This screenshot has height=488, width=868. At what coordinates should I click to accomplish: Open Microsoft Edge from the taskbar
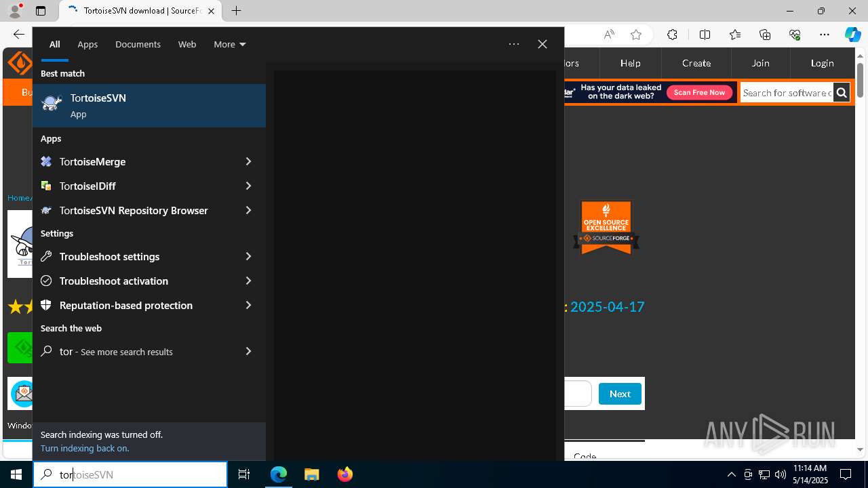pos(279,474)
